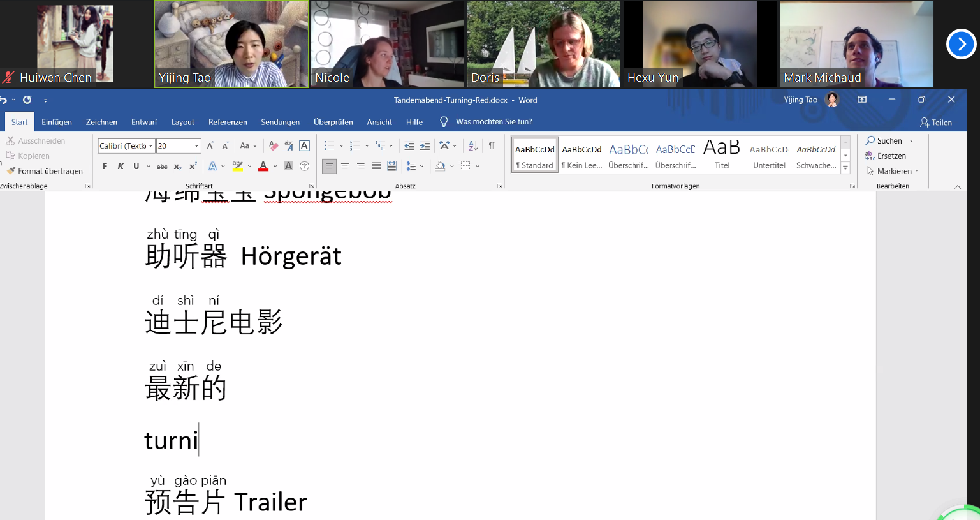Apply character shading icon

[288, 167]
